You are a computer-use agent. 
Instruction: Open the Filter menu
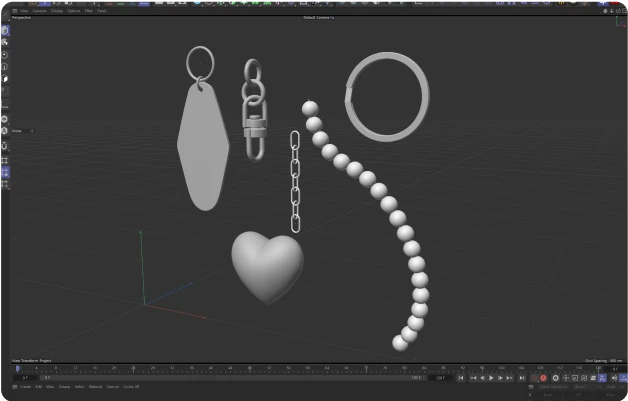click(89, 11)
